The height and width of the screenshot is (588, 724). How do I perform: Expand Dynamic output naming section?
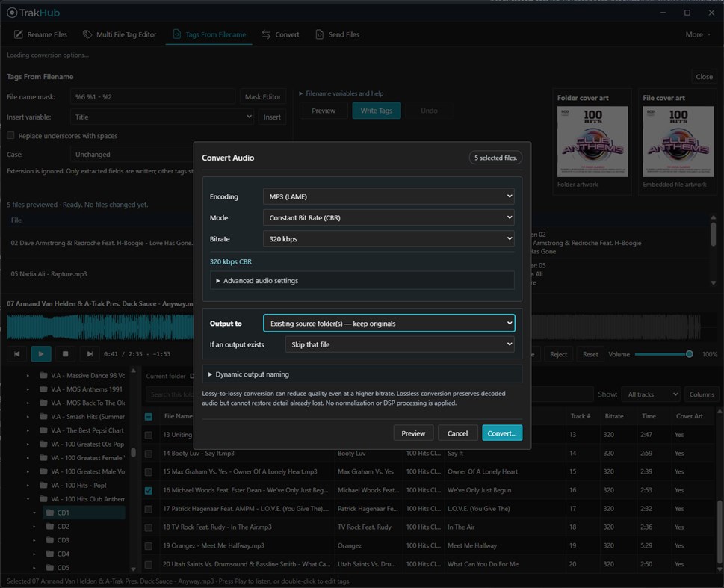click(x=362, y=374)
